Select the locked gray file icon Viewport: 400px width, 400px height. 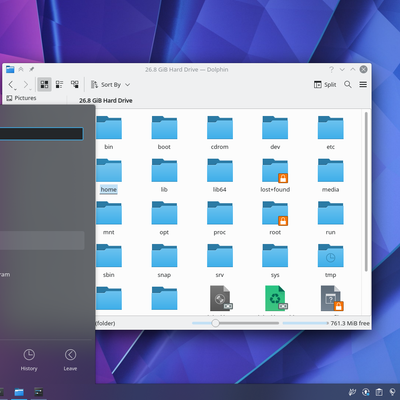click(x=332, y=298)
